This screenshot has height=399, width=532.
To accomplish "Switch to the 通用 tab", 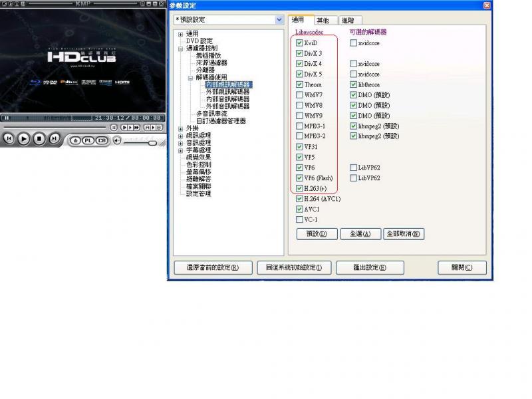I will coord(301,20).
